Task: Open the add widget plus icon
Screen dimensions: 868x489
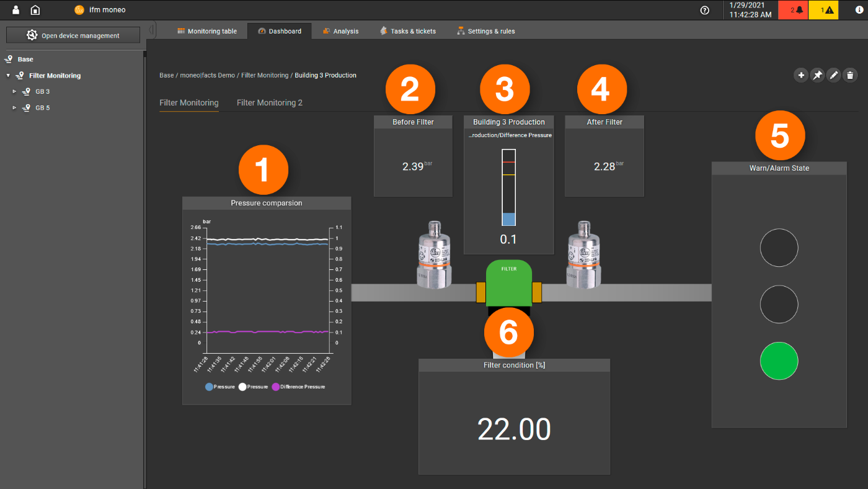Action: [801, 74]
